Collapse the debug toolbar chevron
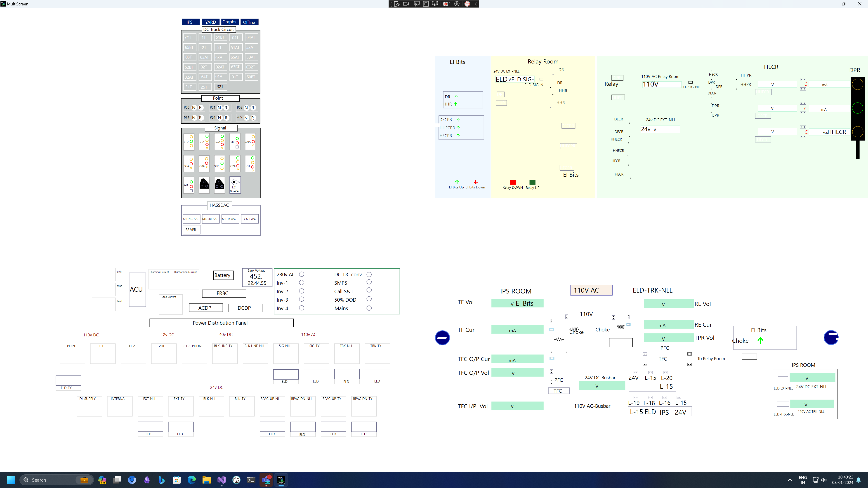This screenshot has width=868, height=488. pos(475,4)
